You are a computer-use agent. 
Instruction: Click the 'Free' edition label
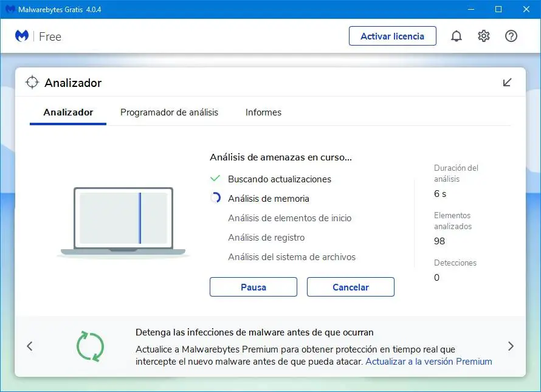(50, 36)
